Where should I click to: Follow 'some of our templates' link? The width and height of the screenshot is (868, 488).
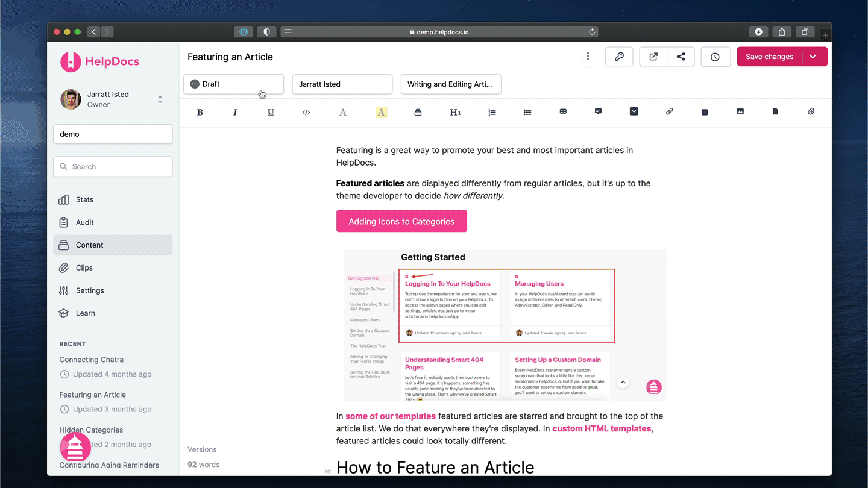point(391,416)
